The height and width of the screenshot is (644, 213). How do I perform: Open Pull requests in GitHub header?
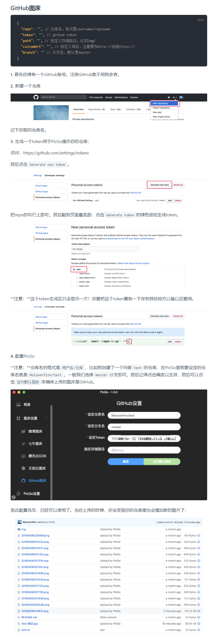tap(96, 98)
